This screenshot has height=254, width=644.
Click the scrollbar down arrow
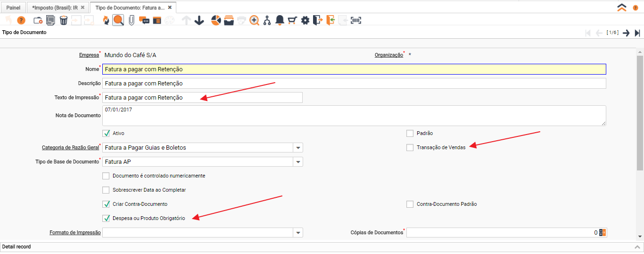(640, 236)
